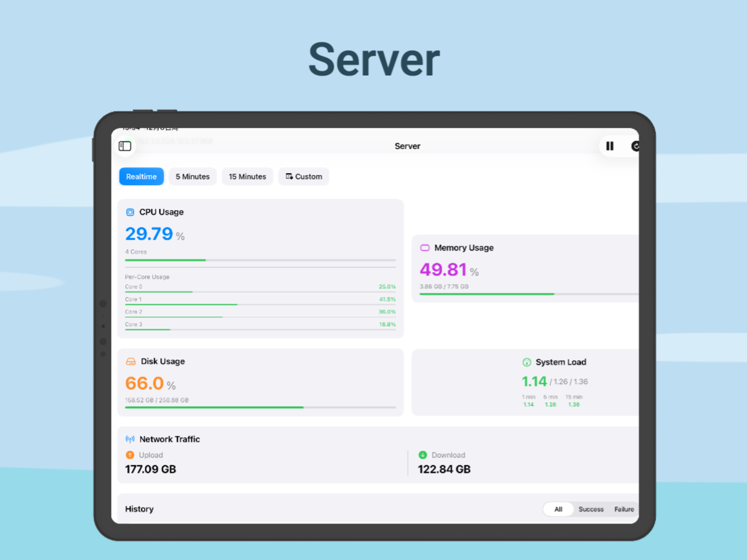
Task: Click the Core 1 usage bar
Action: 260,305
